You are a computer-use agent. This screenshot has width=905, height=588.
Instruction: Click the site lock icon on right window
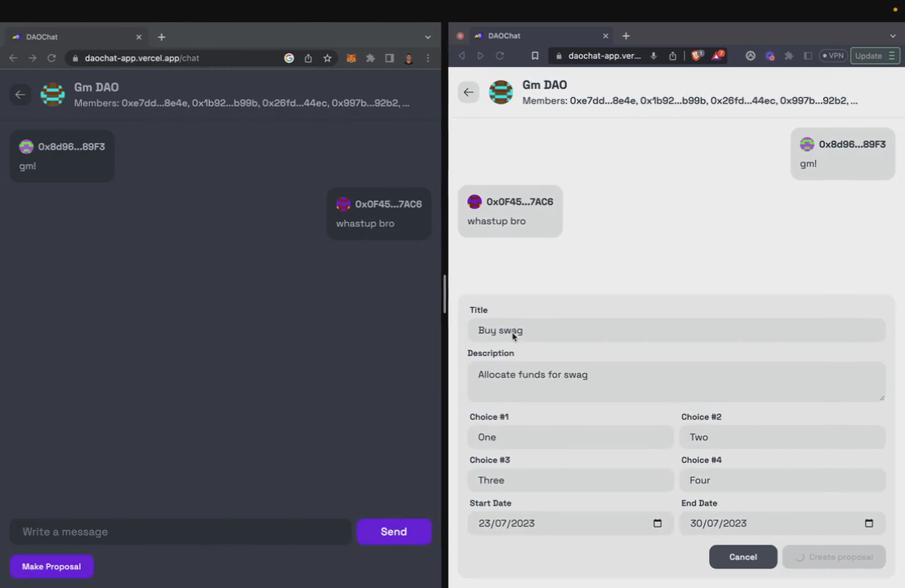560,56
